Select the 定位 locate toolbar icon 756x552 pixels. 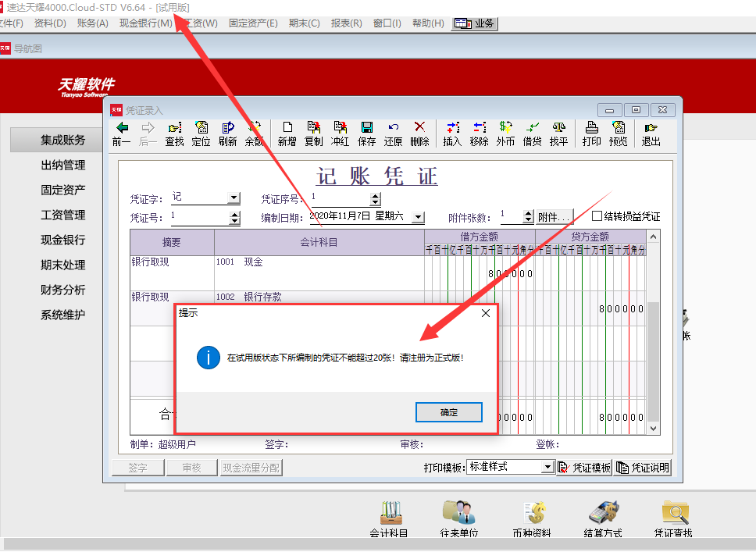click(x=201, y=134)
